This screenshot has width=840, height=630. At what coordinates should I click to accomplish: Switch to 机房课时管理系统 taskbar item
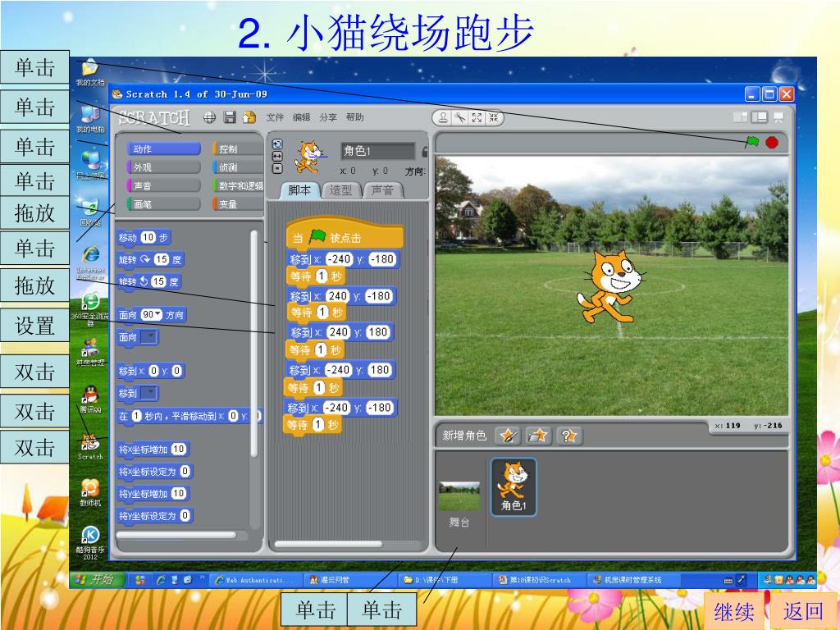click(x=633, y=580)
